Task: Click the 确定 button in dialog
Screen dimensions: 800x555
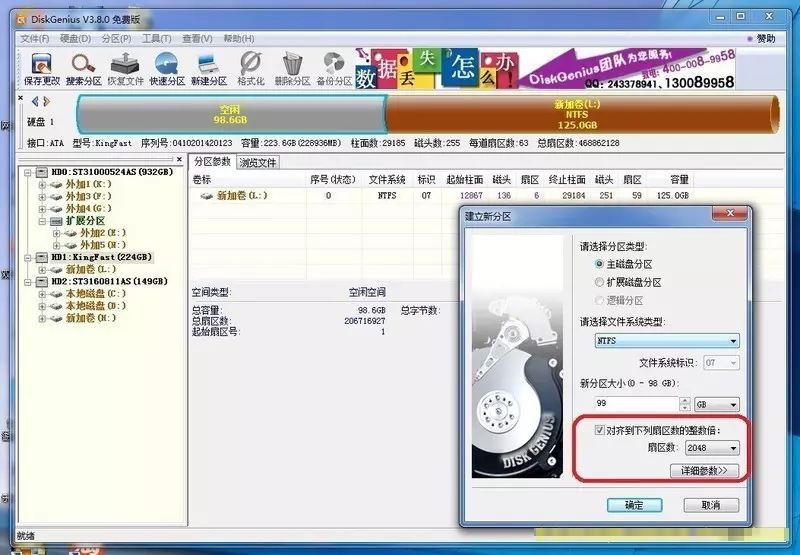Action: coord(634,506)
